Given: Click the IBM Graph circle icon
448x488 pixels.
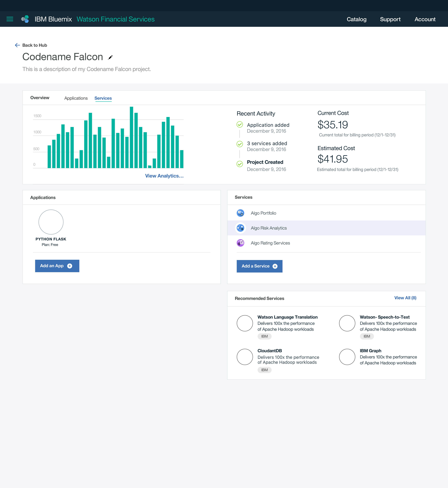Looking at the screenshot, I should pos(347,357).
